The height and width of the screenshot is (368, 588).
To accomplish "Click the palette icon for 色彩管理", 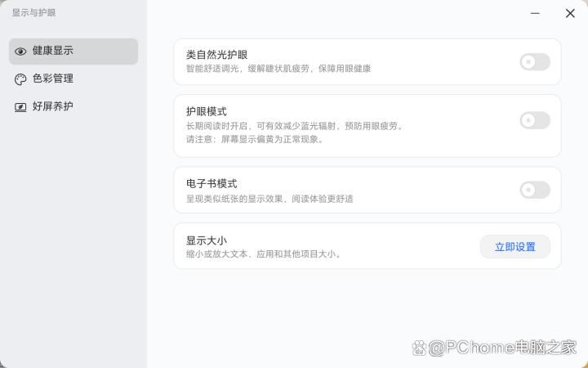I will tap(20, 79).
